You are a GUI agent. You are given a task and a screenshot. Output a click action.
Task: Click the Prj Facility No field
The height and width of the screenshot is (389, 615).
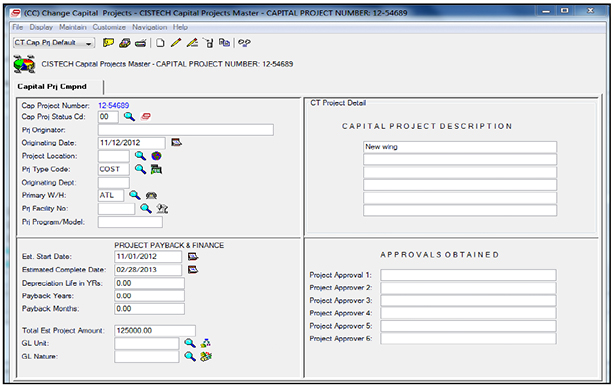116,209
